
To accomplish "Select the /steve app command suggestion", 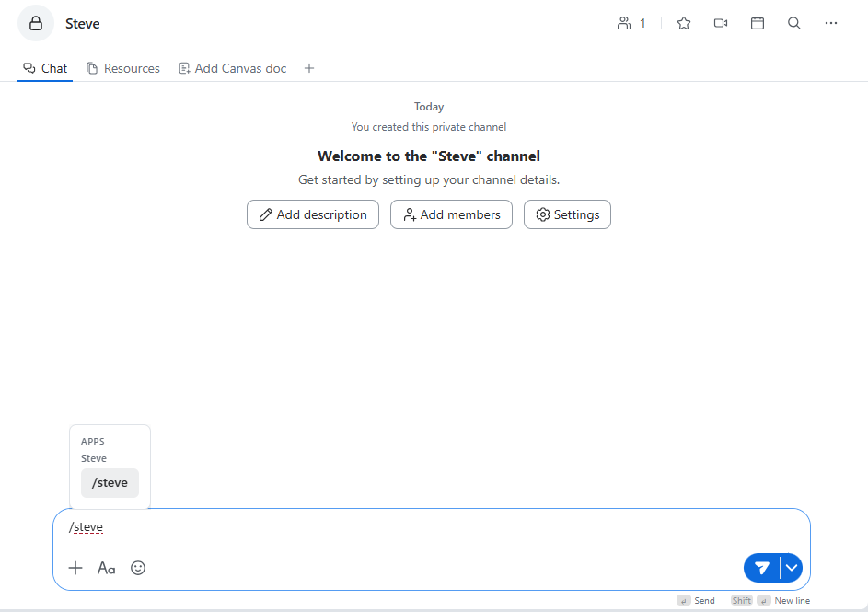I will pyautogui.click(x=110, y=483).
